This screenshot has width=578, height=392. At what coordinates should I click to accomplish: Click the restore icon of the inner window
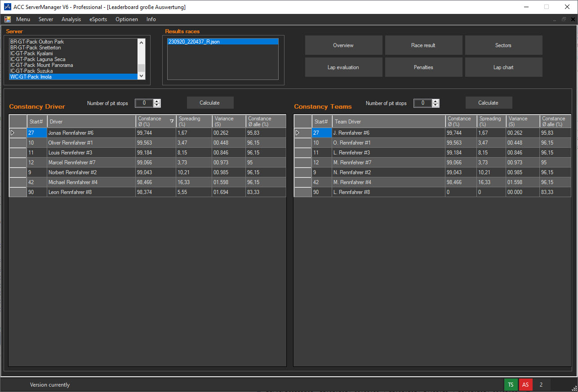tap(564, 19)
